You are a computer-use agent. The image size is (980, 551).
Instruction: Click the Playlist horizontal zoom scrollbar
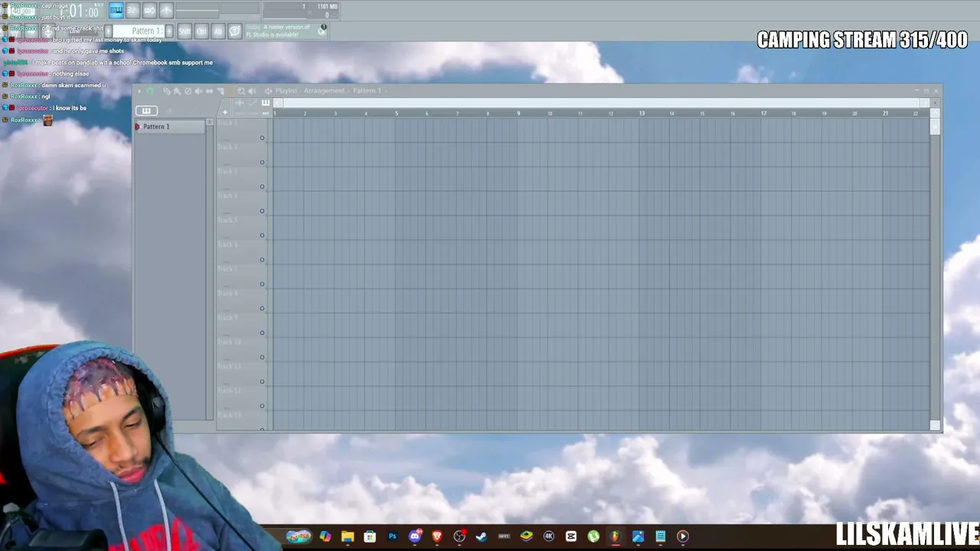pos(601,103)
